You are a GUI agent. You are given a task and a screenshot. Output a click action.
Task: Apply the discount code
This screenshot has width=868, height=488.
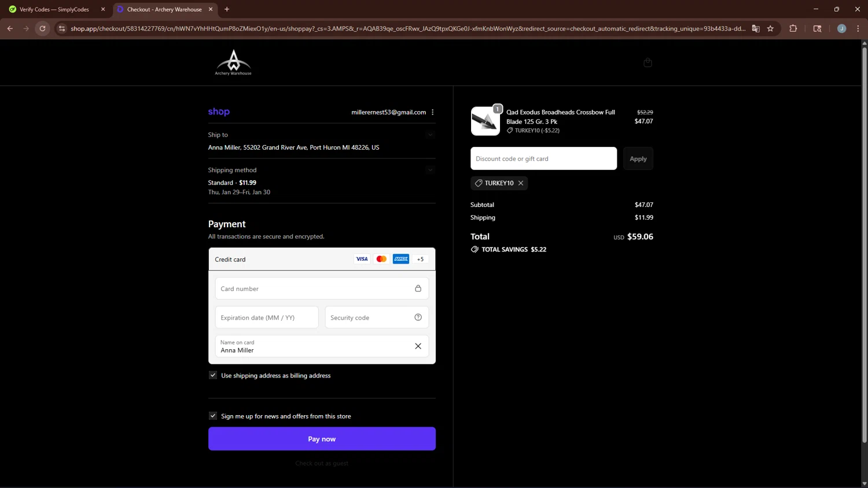point(638,158)
